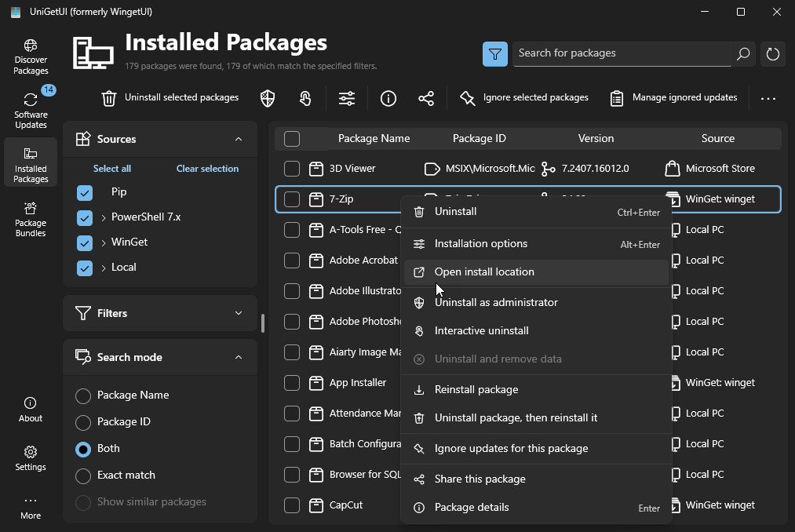Click Manage ignored updates

click(674, 98)
